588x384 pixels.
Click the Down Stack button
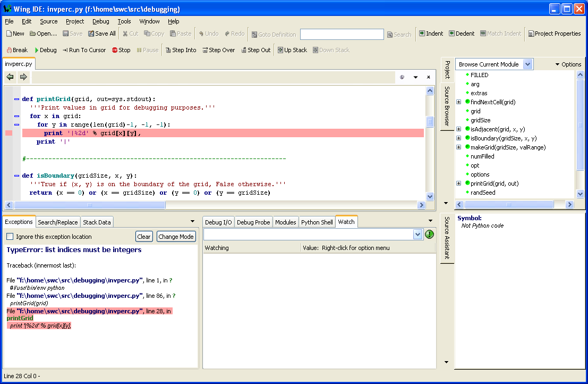point(331,50)
